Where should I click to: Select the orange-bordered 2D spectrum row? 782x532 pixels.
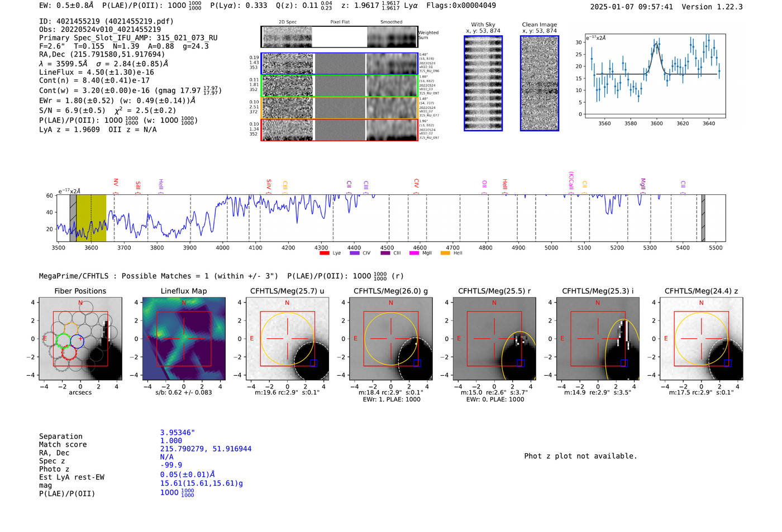(x=340, y=108)
